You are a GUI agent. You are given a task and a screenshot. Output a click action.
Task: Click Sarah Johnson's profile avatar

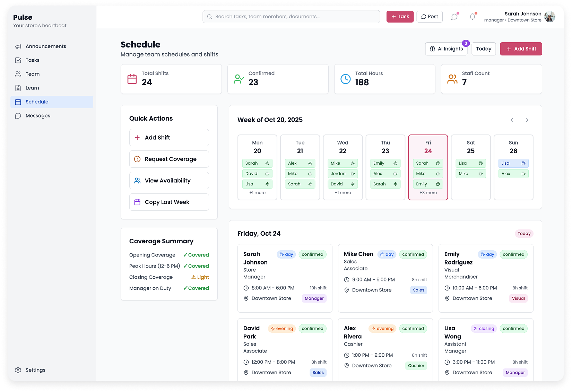(x=549, y=17)
